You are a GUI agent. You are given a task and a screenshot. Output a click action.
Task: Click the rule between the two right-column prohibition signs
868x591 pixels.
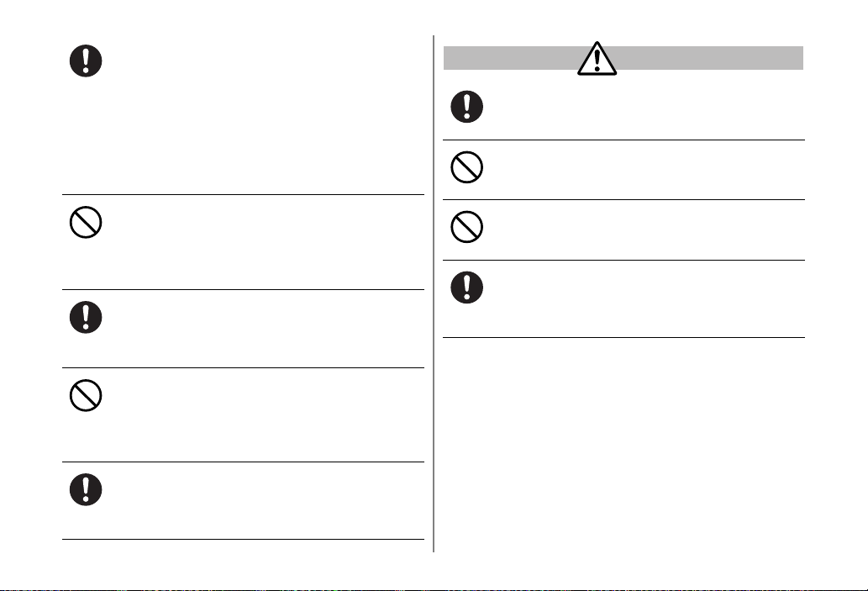[x=623, y=199]
